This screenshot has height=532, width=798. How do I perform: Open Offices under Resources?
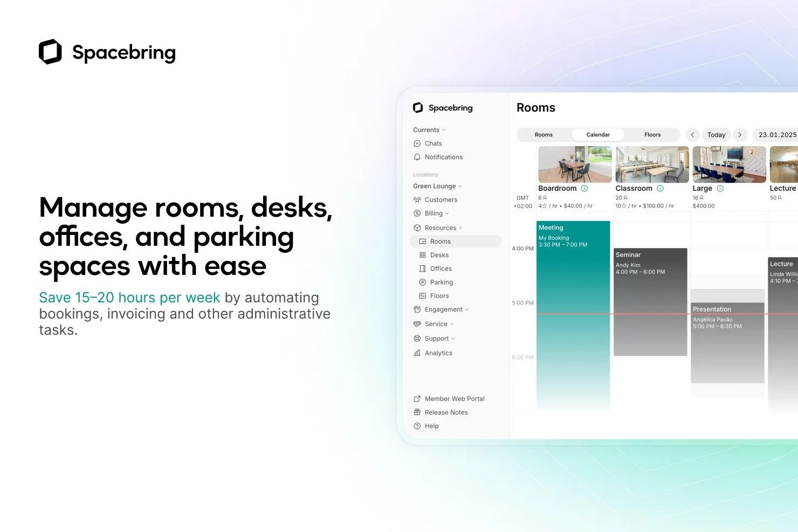441,268
